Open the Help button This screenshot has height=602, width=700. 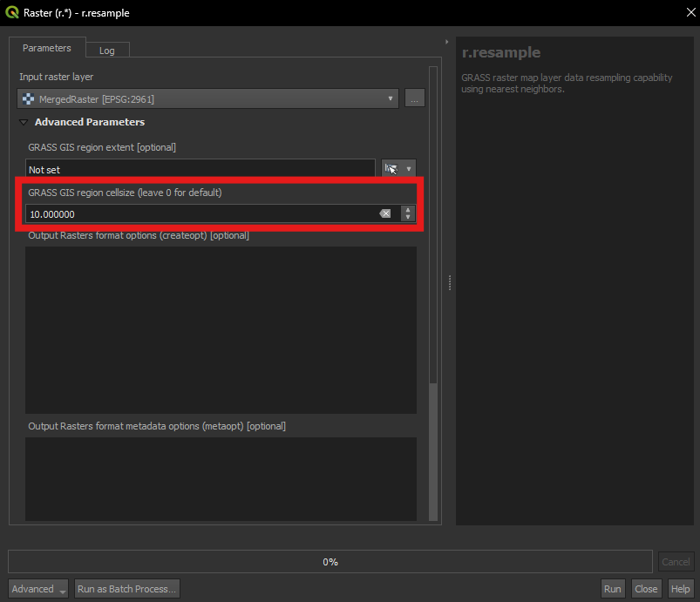(680, 589)
